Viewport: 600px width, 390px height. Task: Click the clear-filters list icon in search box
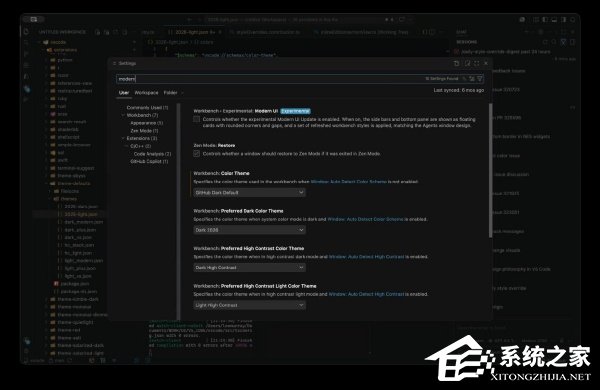[472, 78]
